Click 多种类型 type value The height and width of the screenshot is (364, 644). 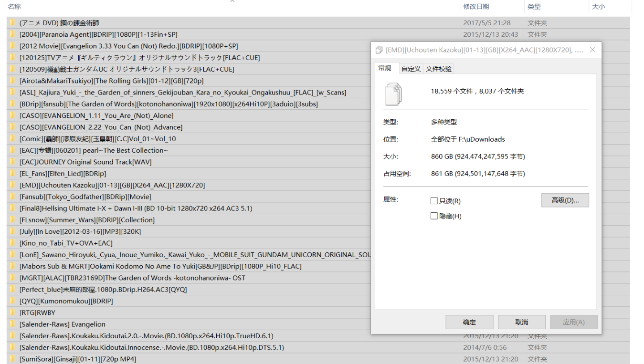tap(444, 122)
